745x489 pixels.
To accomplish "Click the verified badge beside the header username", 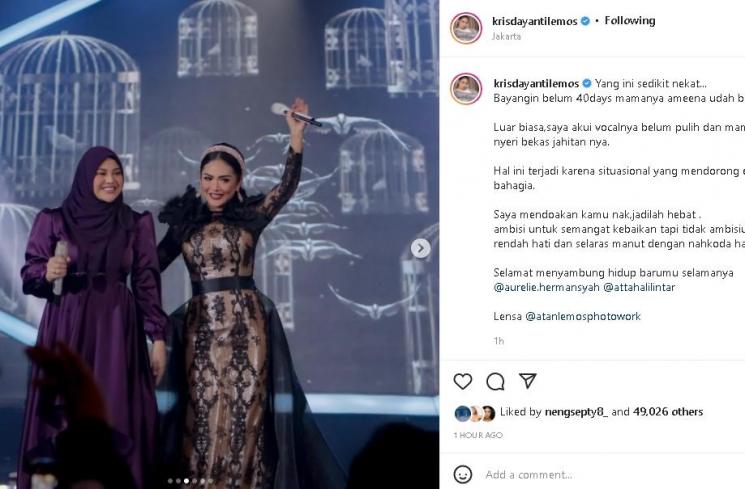I will click(x=586, y=21).
